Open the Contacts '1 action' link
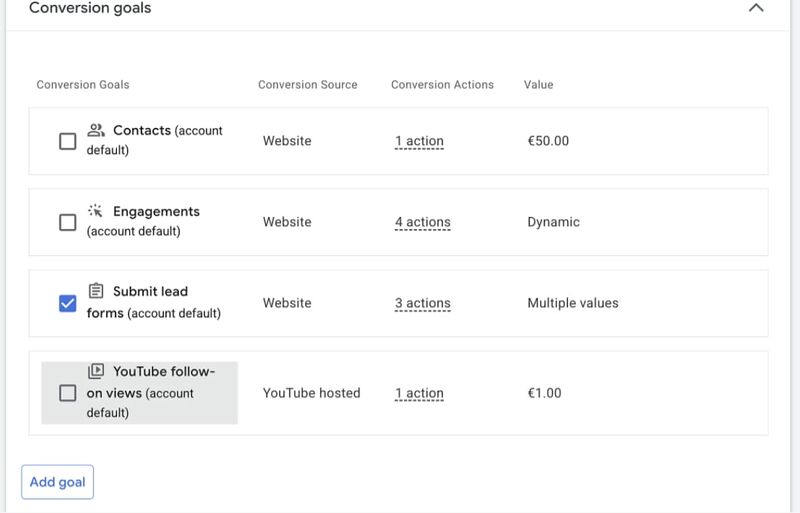Viewport: 800px width, 513px height. (x=419, y=141)
